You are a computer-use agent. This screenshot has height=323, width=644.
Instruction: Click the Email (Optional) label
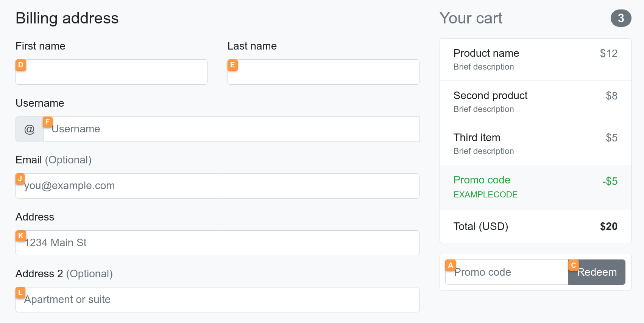pyautogui.click(x=53, y=160)
